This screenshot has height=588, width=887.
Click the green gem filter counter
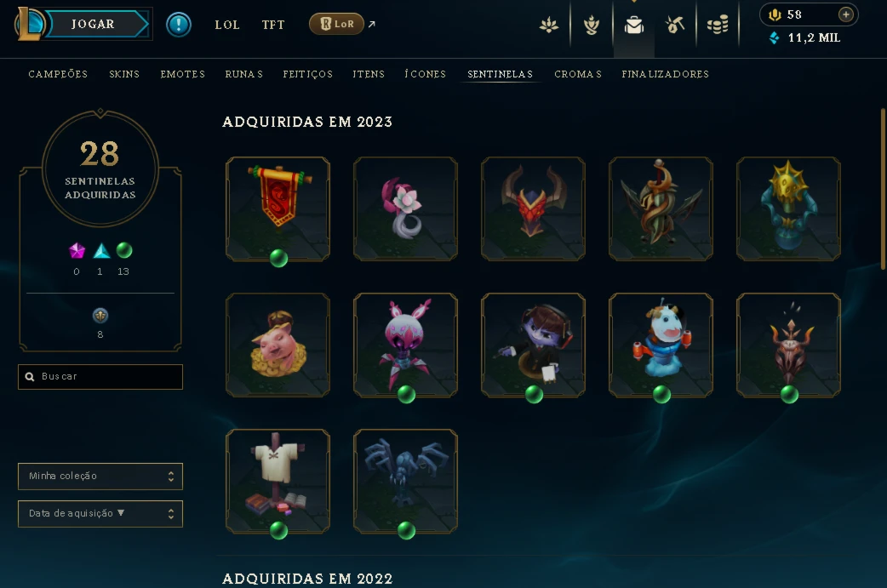[x=124, y=259]
